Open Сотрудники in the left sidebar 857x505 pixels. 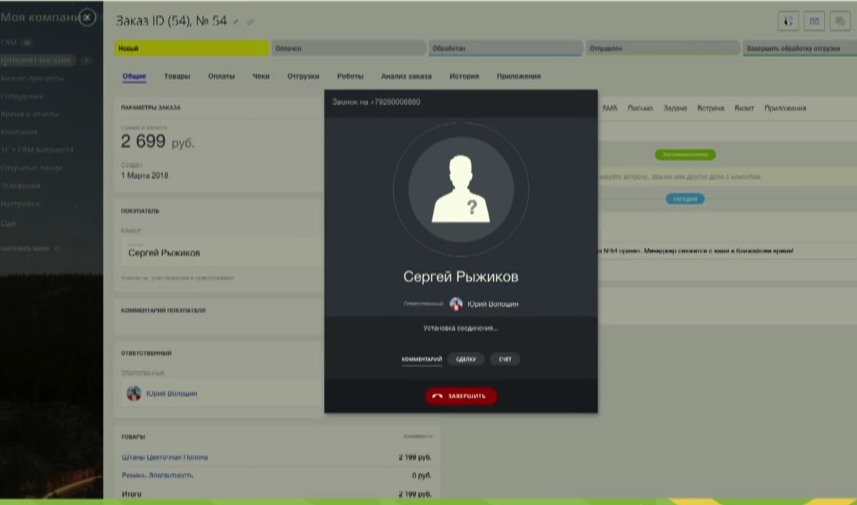(x=22, y=96)
